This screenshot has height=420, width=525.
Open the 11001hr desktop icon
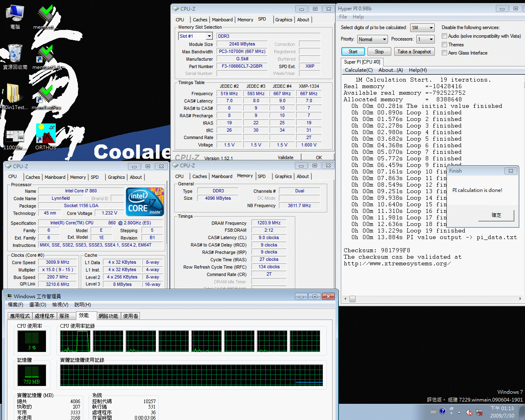[15, 139]
